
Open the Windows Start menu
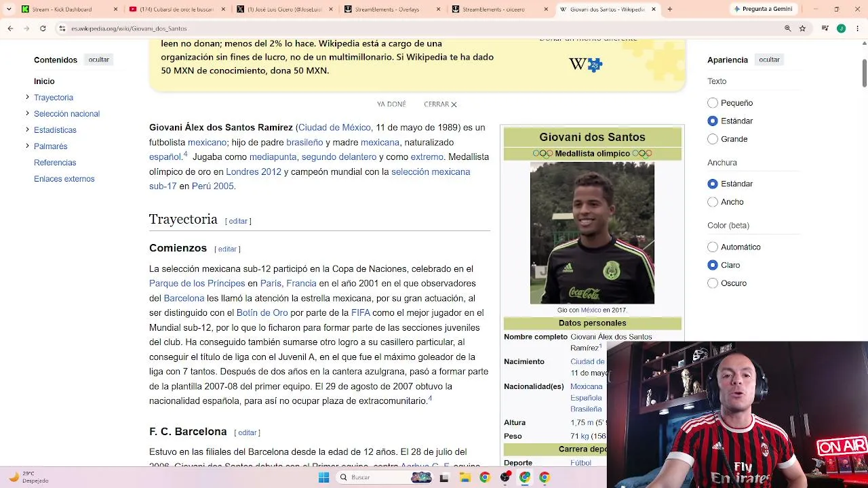pyautogui.click(x=323, y=477)
